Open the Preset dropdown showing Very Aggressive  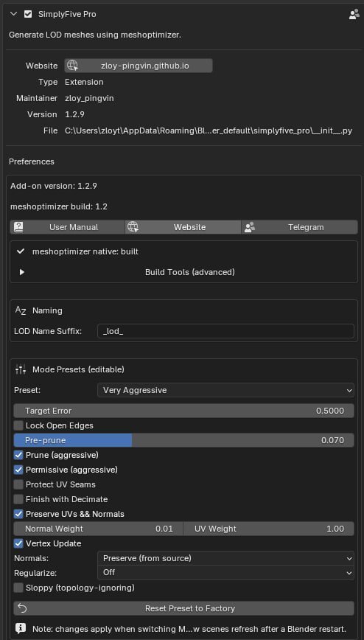[225, 390]
